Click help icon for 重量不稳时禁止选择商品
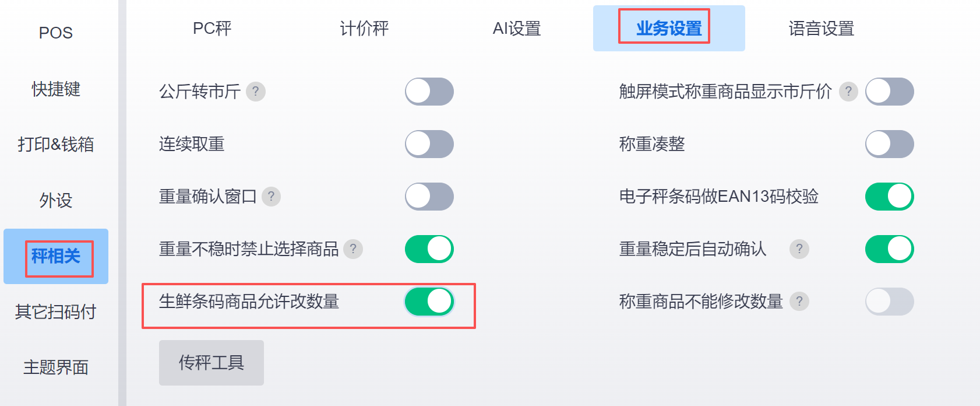980x406 pixels. tap(352, 249)
